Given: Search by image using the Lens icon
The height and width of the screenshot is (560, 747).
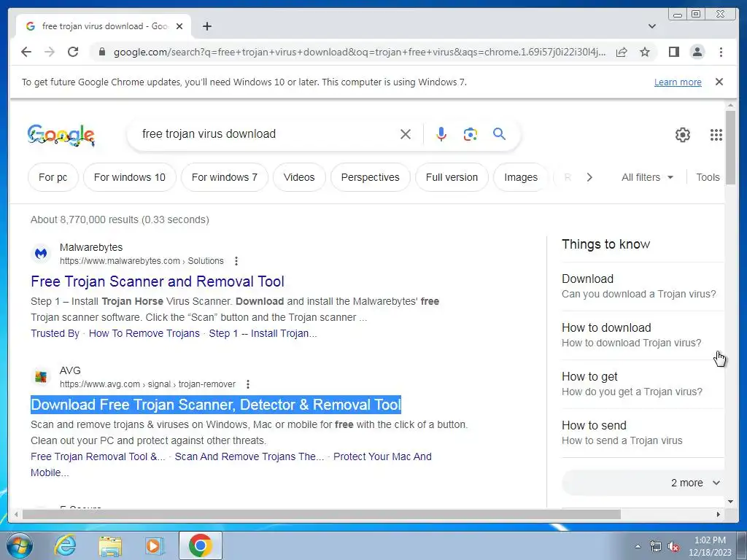Looking at the screenshot, I should [x=471, y=134].
